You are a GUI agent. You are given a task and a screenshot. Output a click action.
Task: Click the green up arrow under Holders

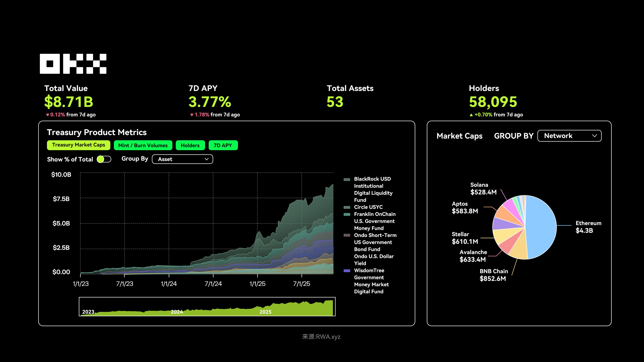point(471,115)
